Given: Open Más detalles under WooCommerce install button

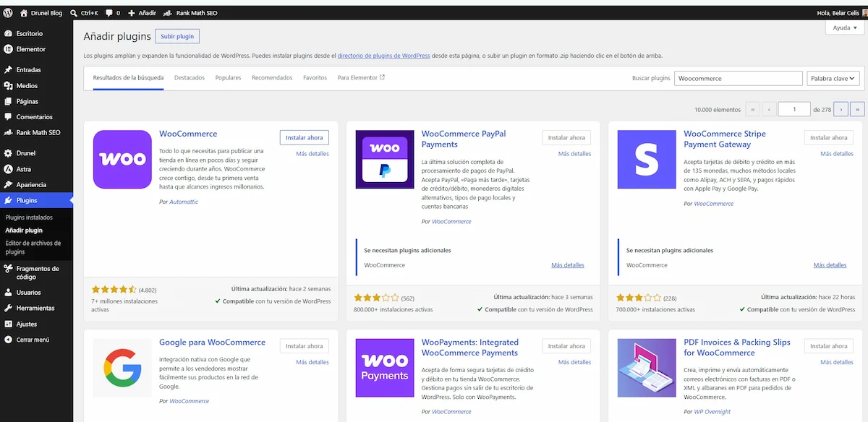Looking at the screenshot, I should (312, 154).
